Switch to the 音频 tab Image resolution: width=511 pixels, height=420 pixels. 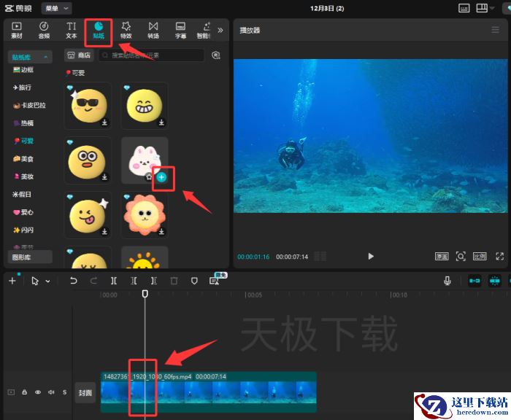(44, 31)
